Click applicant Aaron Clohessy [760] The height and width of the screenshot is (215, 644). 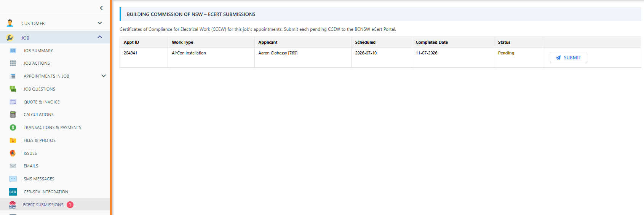coord(278,53)
